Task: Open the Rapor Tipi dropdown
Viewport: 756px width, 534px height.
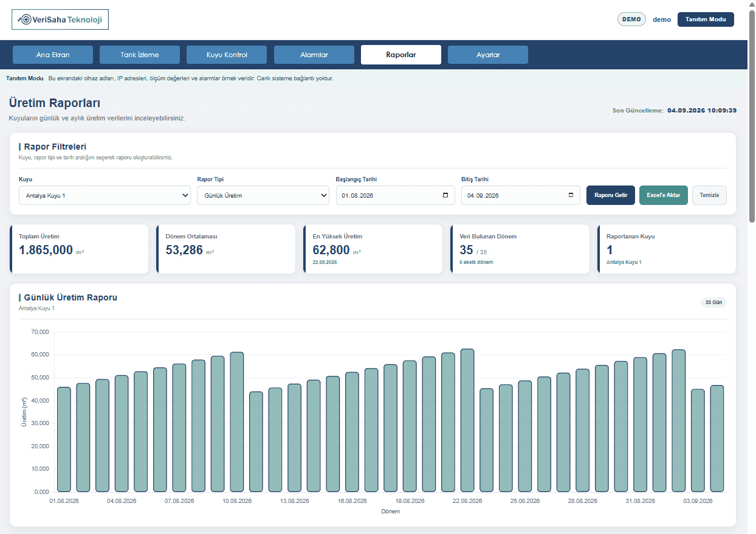Action: [263, 195]
